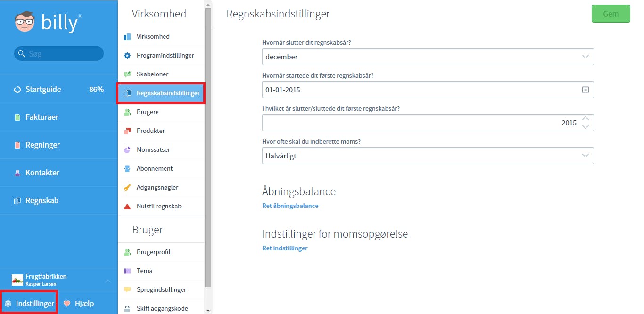Click the settings list scrollbar thumb
This screenshot has height=314, width=644.
(208, 148)
